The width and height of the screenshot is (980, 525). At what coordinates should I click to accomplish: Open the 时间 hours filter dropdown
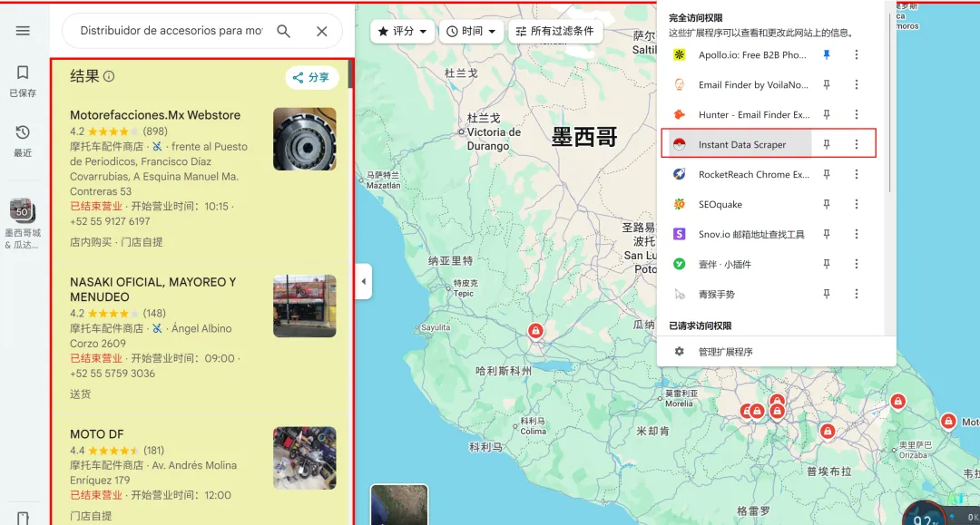point(471,31)
